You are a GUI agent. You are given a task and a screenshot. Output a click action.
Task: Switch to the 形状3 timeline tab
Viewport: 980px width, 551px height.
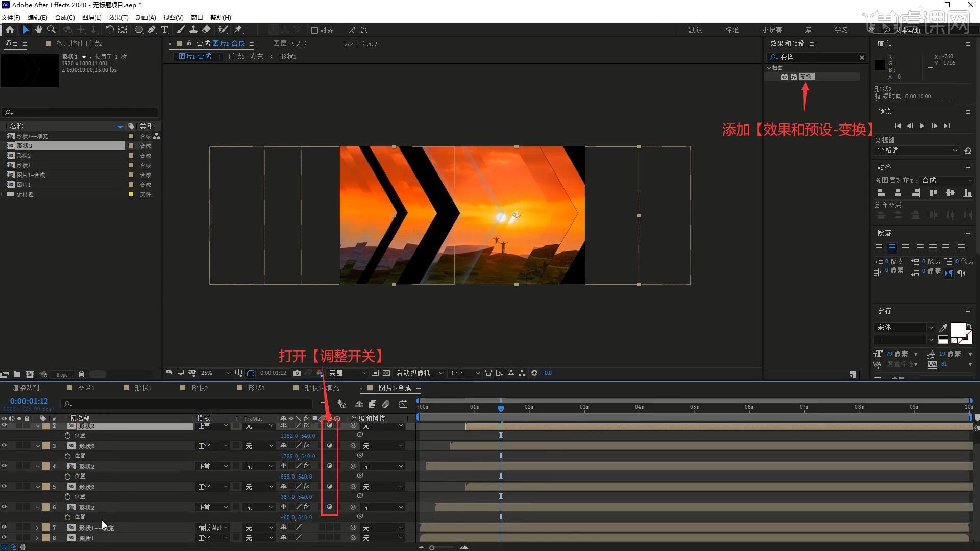tap(256, 388)
